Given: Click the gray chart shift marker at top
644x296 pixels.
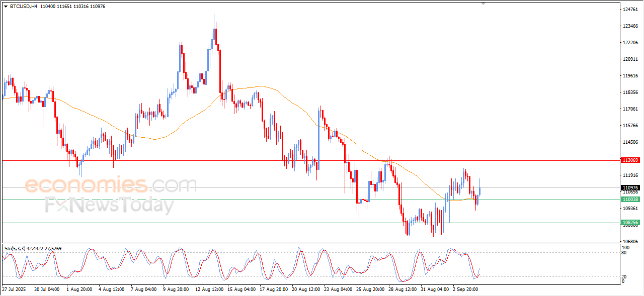Looking at the screenshot, I should tap(484, 4).
